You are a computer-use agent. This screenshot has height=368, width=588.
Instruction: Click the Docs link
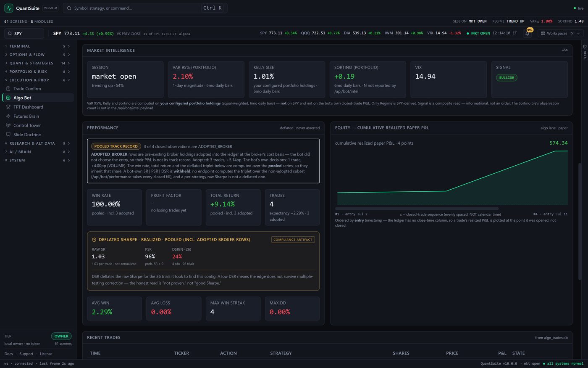[8, 354]
